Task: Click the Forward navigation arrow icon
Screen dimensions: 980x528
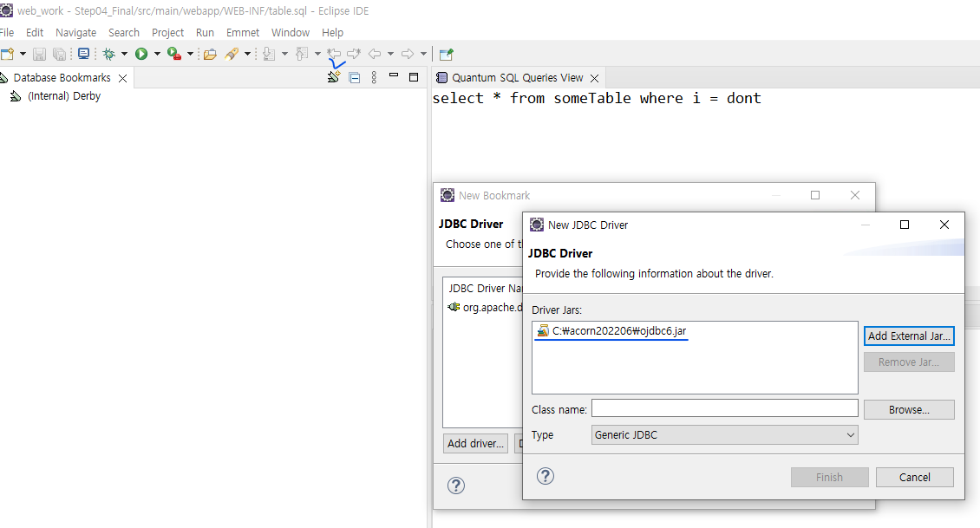Action: pos(408,55)
